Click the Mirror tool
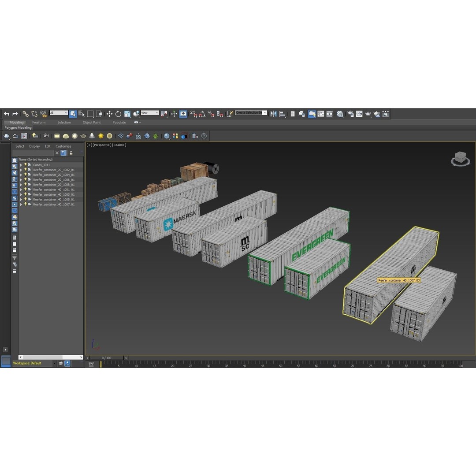The width and height of the screenshot is (476, 476). [274, 114]
